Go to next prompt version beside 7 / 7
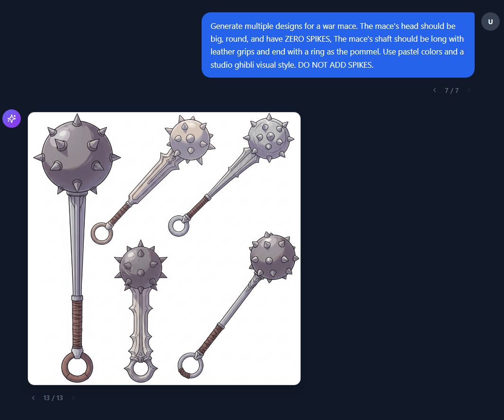 point(469,90)
